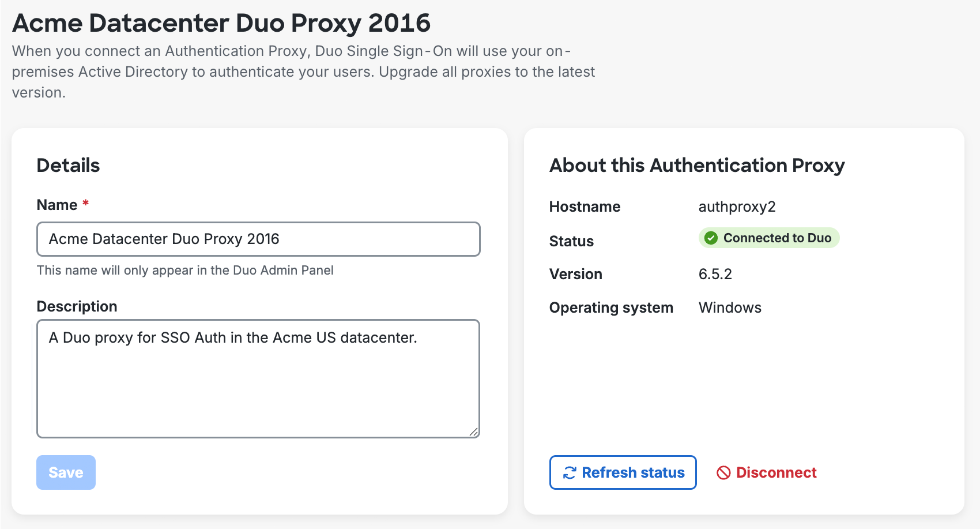Click the Connected to Duo status badge
The width and height of the screenshot is (980, 529).
pos(768,238)
